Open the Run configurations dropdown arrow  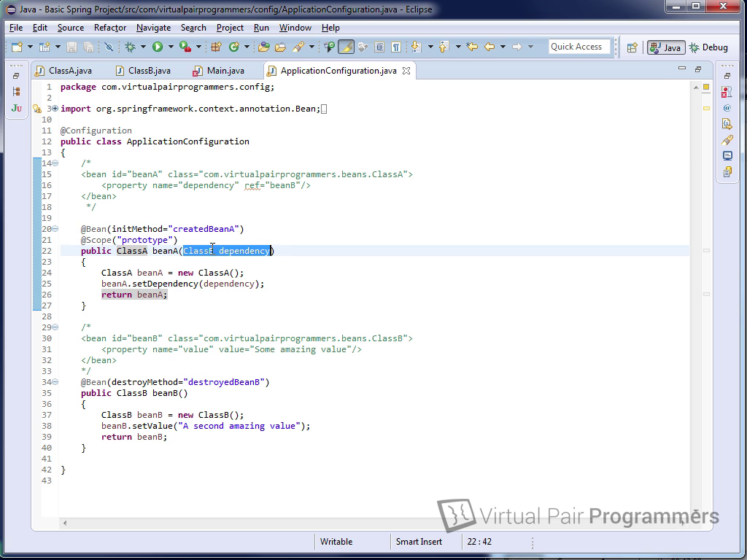(171, 47)
